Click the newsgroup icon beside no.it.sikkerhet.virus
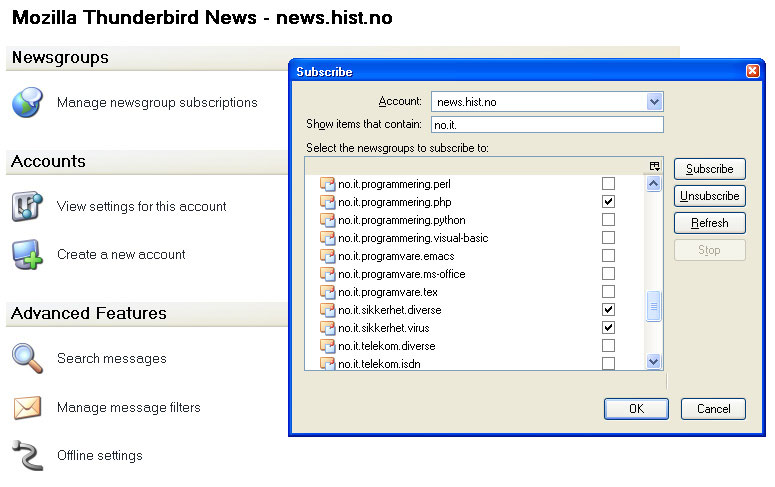 [x=327, y=328]
